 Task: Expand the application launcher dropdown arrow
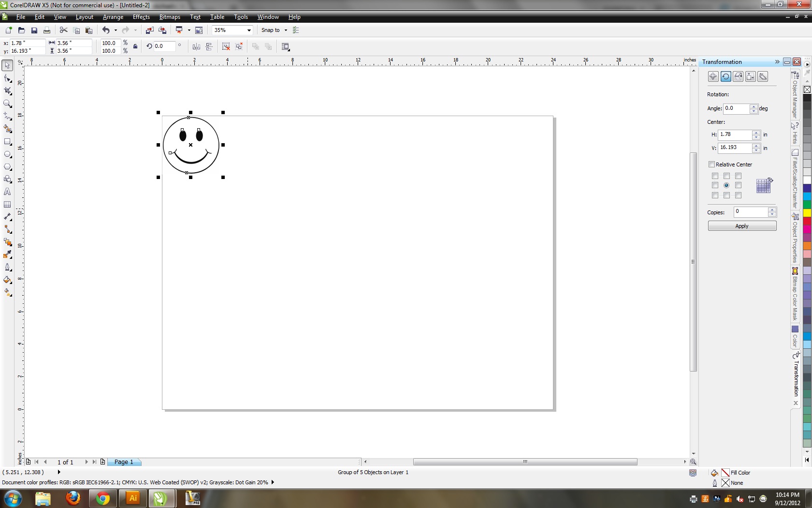tap(189, 30)
